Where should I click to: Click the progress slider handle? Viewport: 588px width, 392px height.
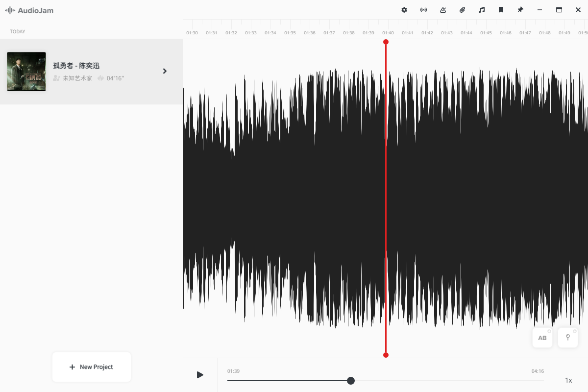pyautogui.click(x=350, y=381)
